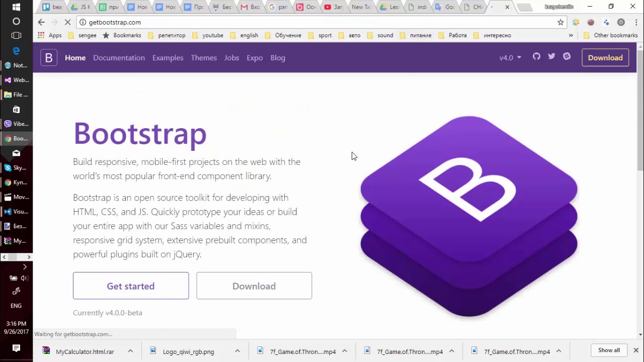Viewport: 644px width, 362px height.
Task: Launch Microsoft Edge from taskbar
Action: click(x=16, y=51)
